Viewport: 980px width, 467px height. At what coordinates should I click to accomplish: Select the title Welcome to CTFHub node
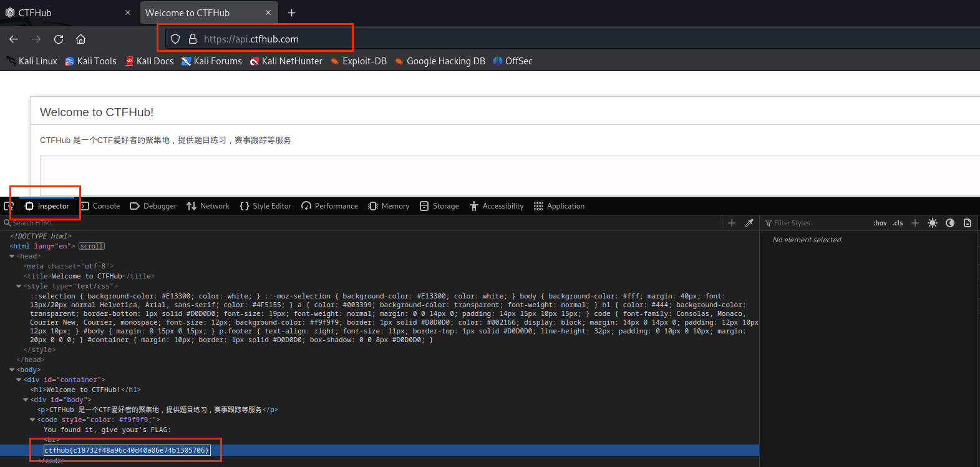click(x=89, y=276)
